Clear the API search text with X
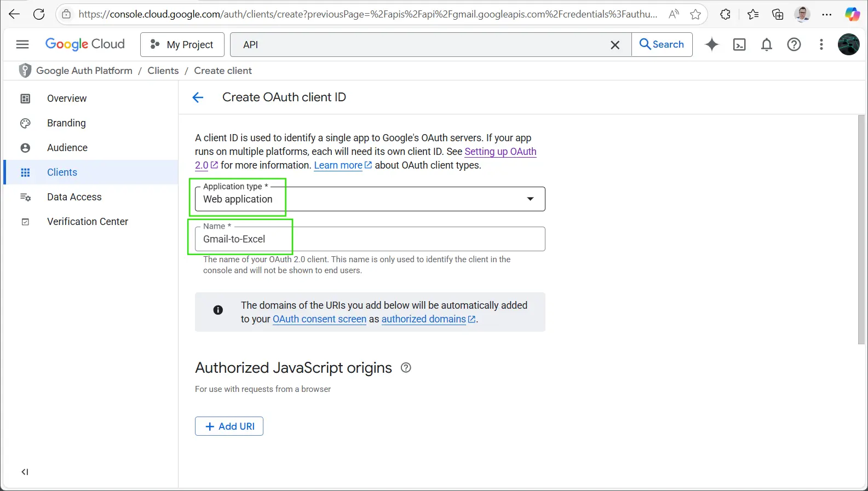 point(615,45)
